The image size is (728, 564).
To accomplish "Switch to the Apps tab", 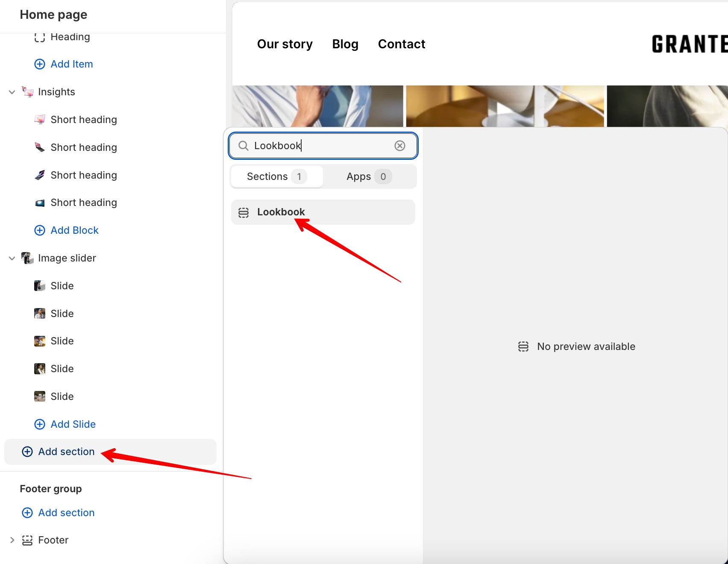I will pos(368,176).
